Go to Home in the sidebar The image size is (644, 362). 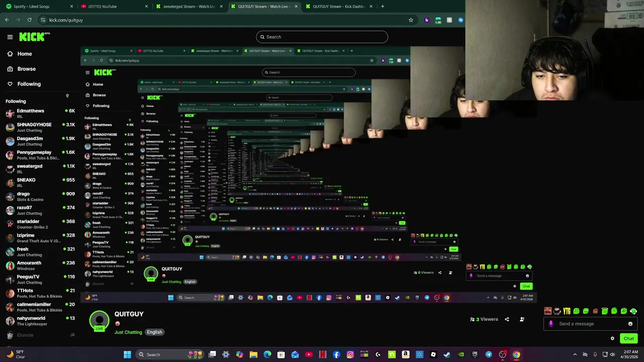(x=20, y=54)
